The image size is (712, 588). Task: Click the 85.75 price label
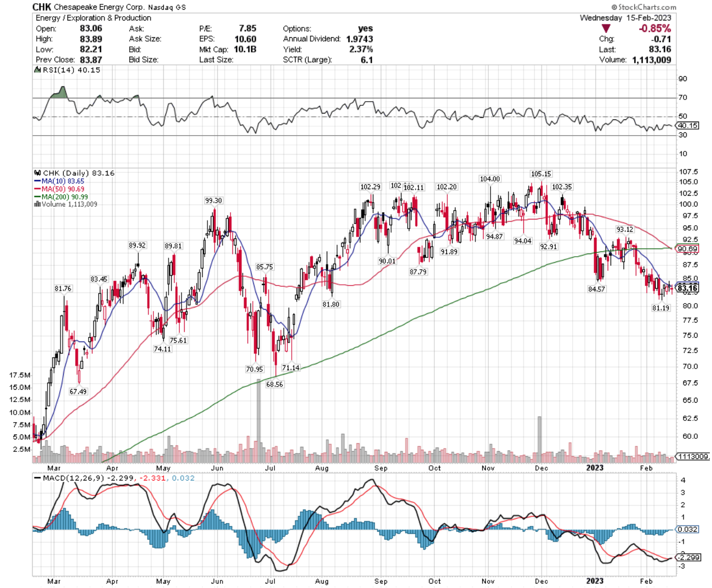(265, 267)
